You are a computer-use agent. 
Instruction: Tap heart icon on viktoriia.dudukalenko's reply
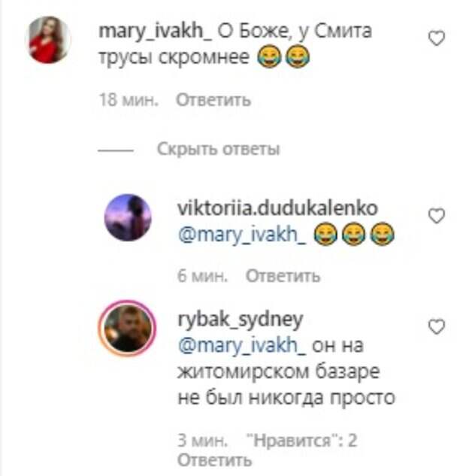(x=436, y=216)
